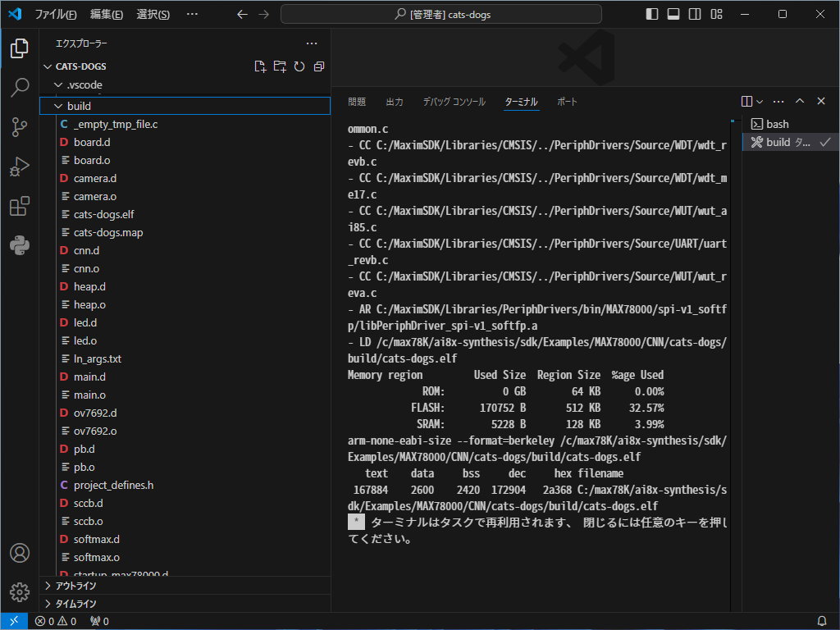Collapse all folders in explorer
The height and width of the screenshot is (630, 840).
coord(319,66)
